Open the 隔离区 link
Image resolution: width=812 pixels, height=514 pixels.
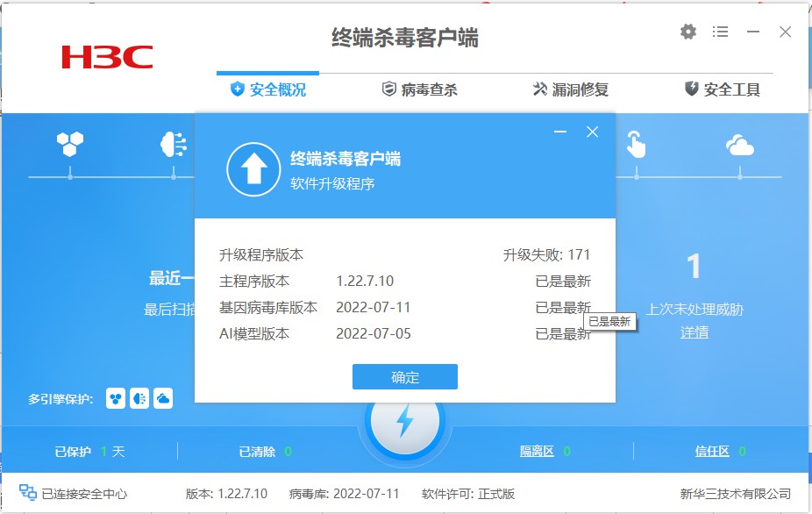click(x=537, y=452)
